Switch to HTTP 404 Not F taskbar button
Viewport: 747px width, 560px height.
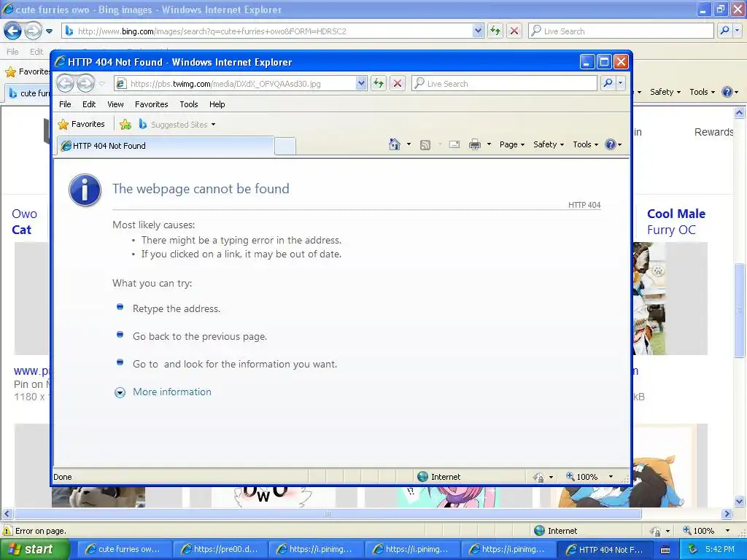[x=604, y=550]
